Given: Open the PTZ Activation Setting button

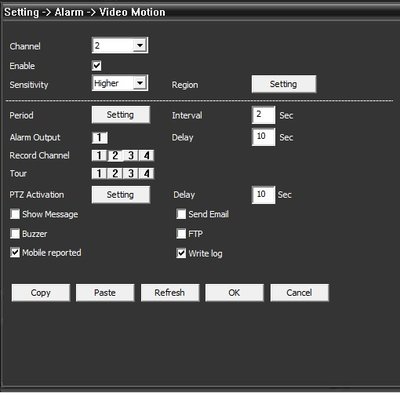Looking at the screenshot, I should click(x=121, y=195).
